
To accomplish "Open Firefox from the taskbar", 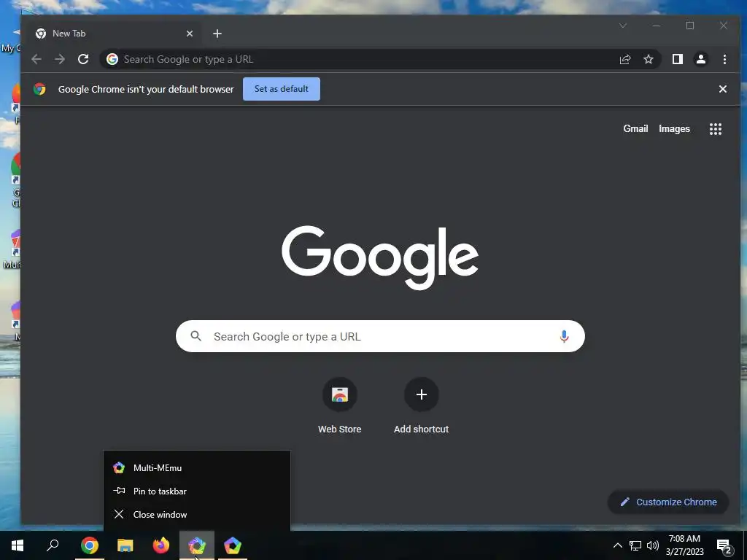I will tap(161, 545).
